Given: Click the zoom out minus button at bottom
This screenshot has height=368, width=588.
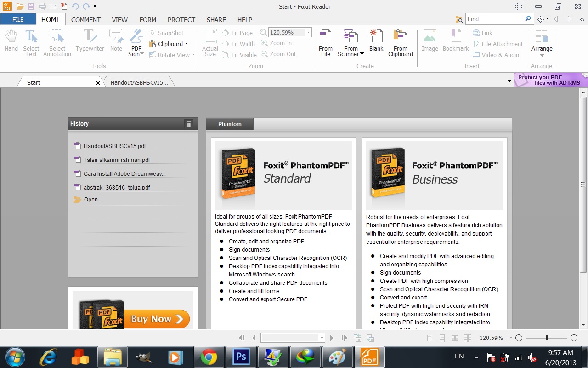Looking at the screenshot, I should (519, 338).
